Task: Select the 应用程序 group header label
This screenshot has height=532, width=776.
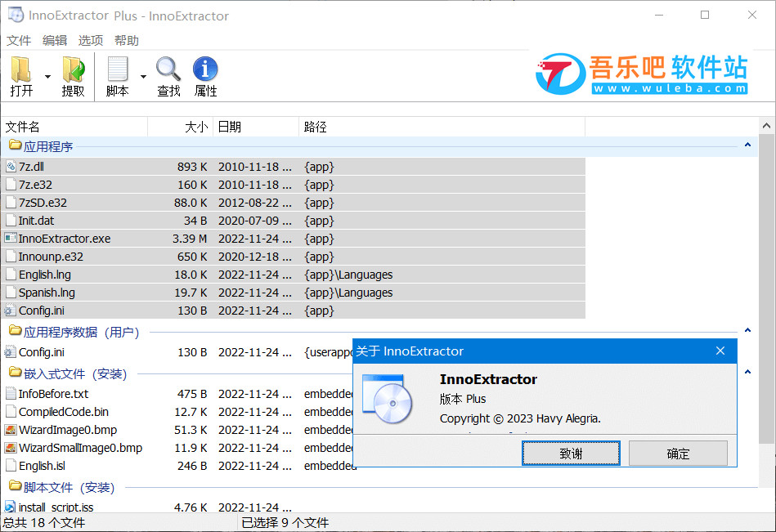Action: coord(48,146)
